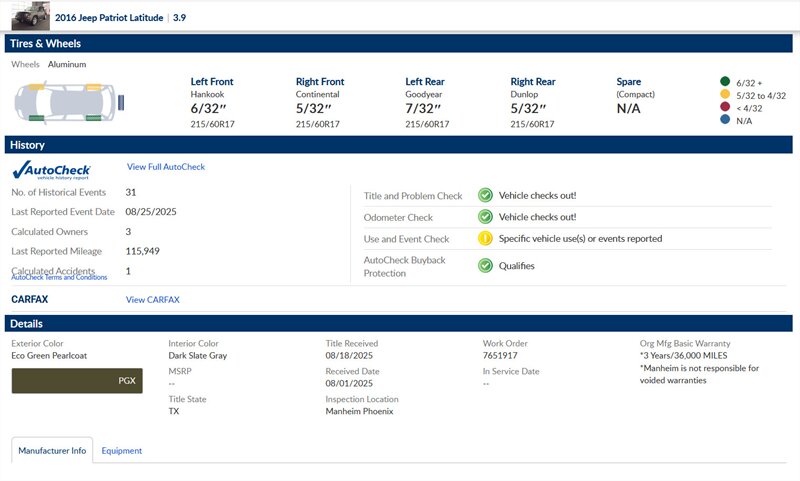The width and height of the screenshot is (800, 481).
Task: Click yellow warning icon for Use and Event Check
Action: pyautogui.click(x=485, y=239)
